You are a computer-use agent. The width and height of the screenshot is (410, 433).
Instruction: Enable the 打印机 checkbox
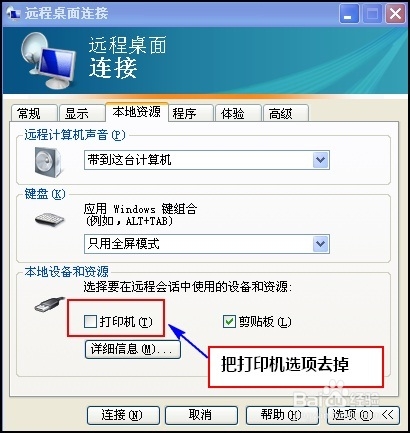click(90, 322)
